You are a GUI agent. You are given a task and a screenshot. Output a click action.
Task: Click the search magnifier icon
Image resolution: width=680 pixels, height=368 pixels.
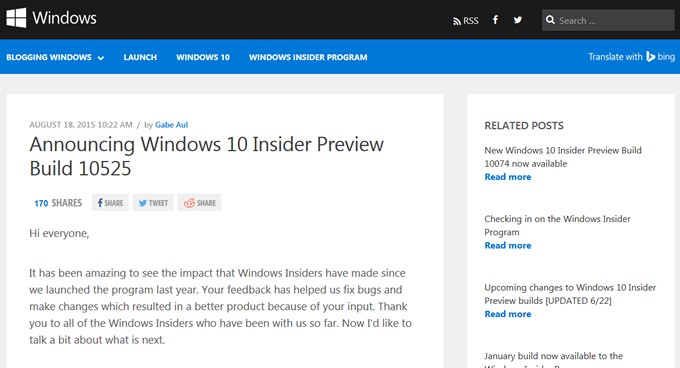pyautogui.click(x=550, y=20)
